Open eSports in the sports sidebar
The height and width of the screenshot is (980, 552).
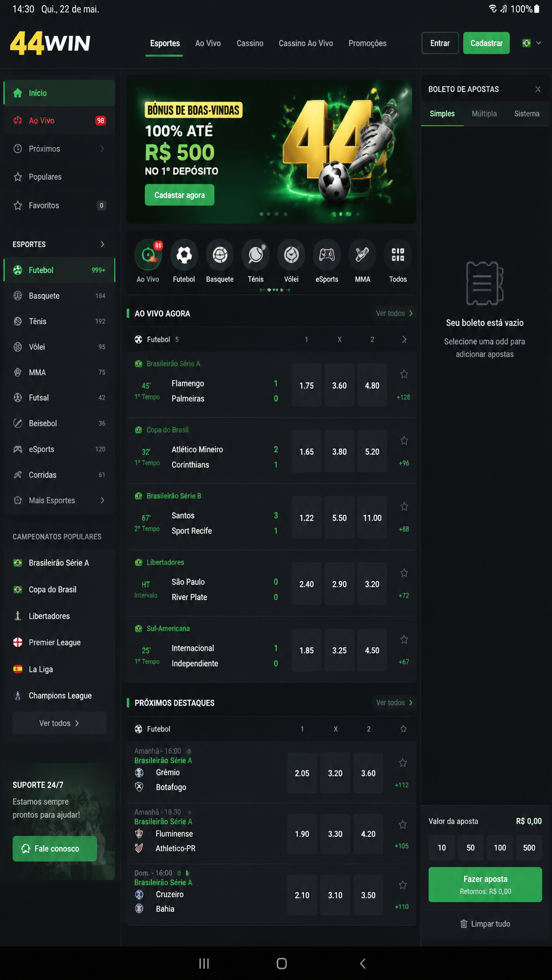click(x=59, y=449)
